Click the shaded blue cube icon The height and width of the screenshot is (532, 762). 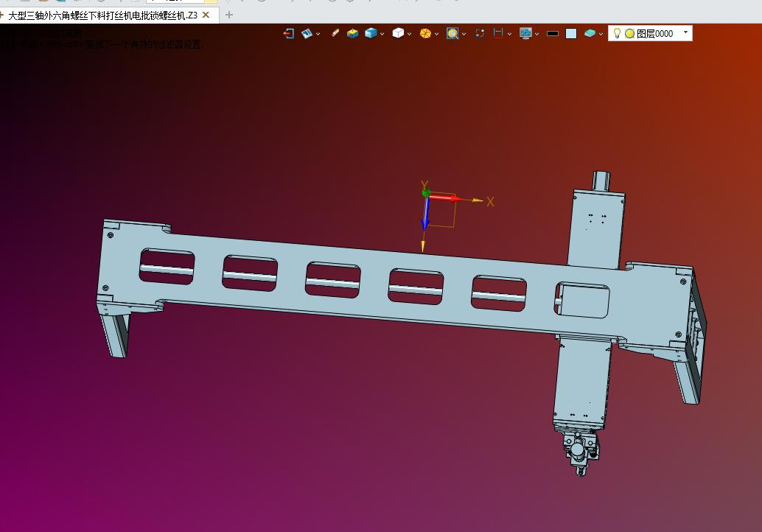tap(371, 33)
